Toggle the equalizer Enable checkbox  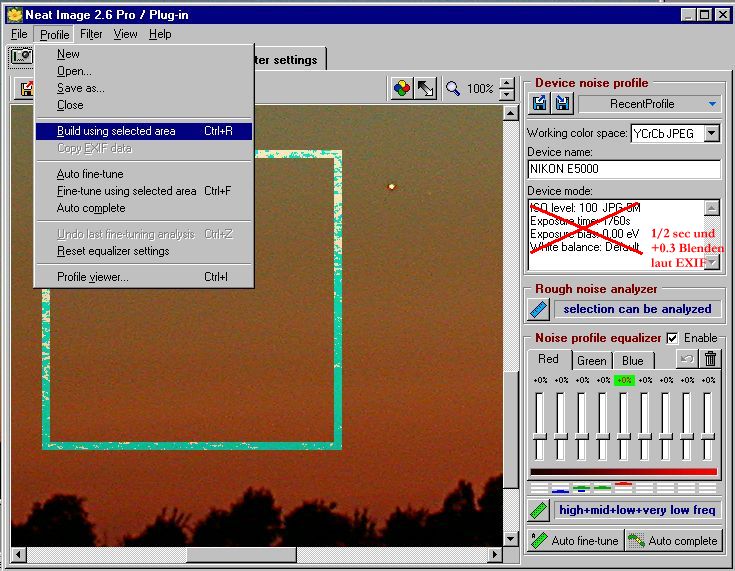click(672, 338)
